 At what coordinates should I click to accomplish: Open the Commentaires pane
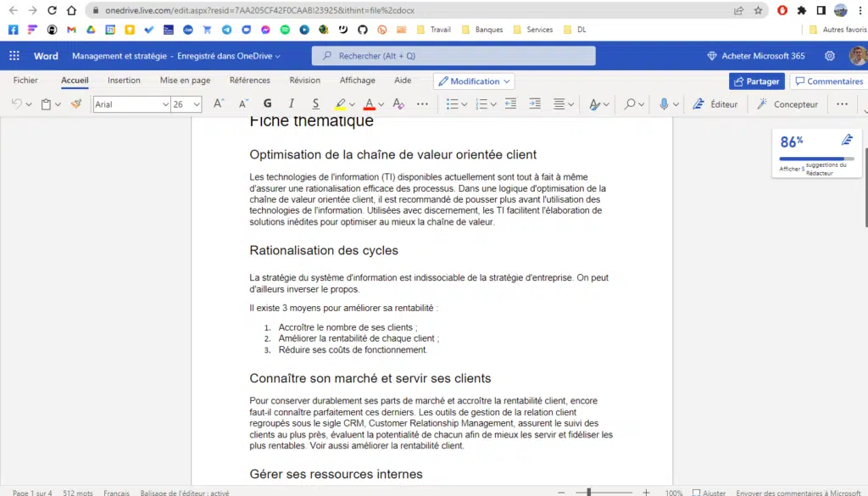click(x=829, y=81)
